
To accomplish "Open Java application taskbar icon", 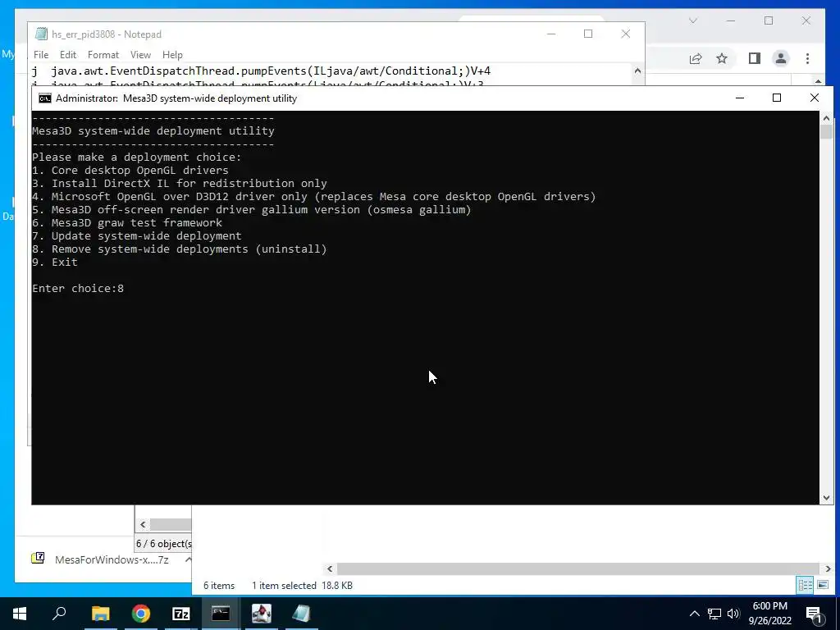I will pos(262,614).
